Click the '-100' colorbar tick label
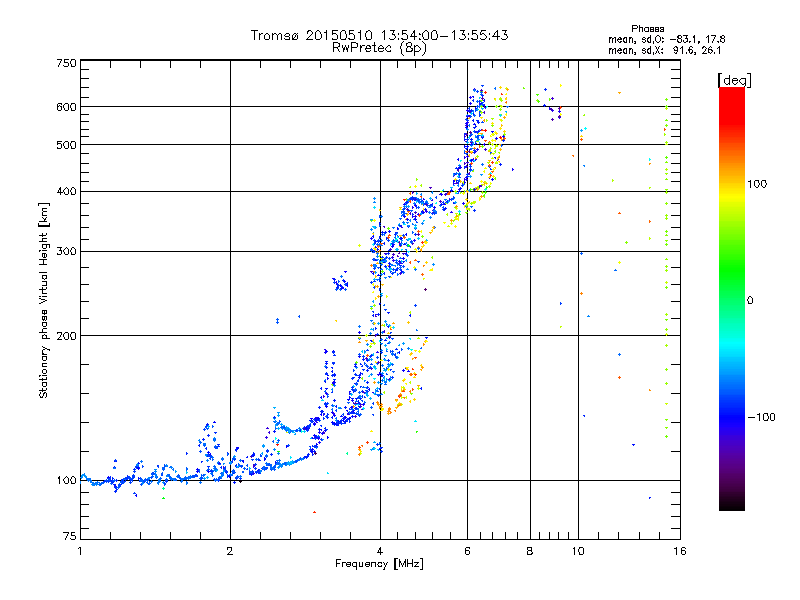 pyautogui.click(x=761, y=417)
